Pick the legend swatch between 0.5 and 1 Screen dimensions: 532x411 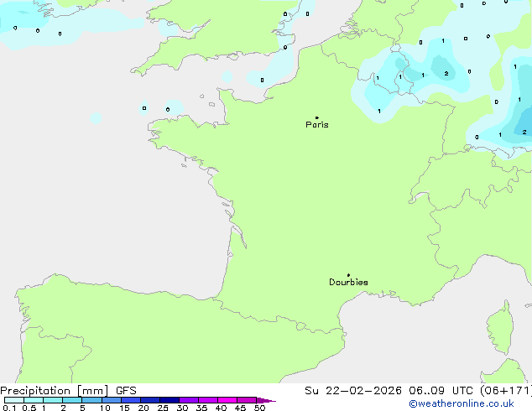[x=34, y=400]
